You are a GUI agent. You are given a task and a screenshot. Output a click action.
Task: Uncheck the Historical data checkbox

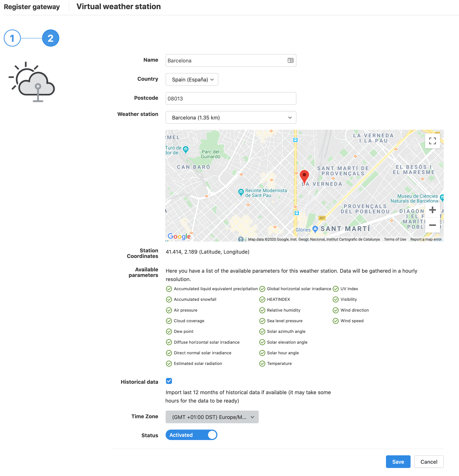tap(169, 381)
